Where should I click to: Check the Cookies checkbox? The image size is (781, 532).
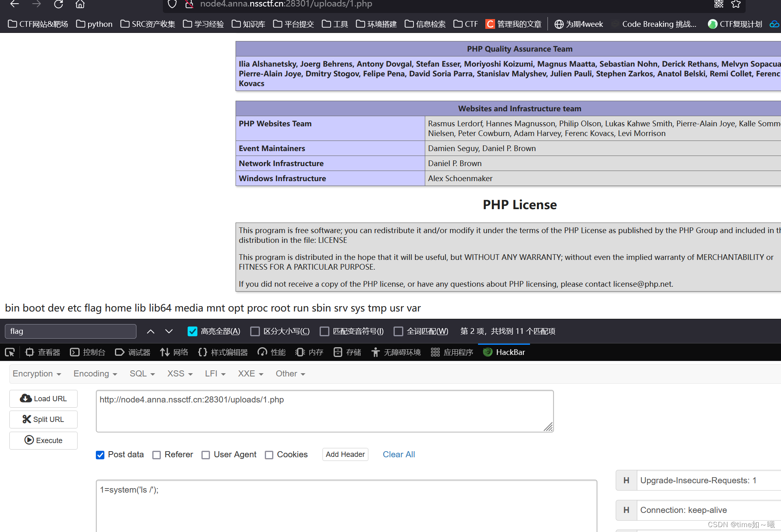[x=269, y=455]
